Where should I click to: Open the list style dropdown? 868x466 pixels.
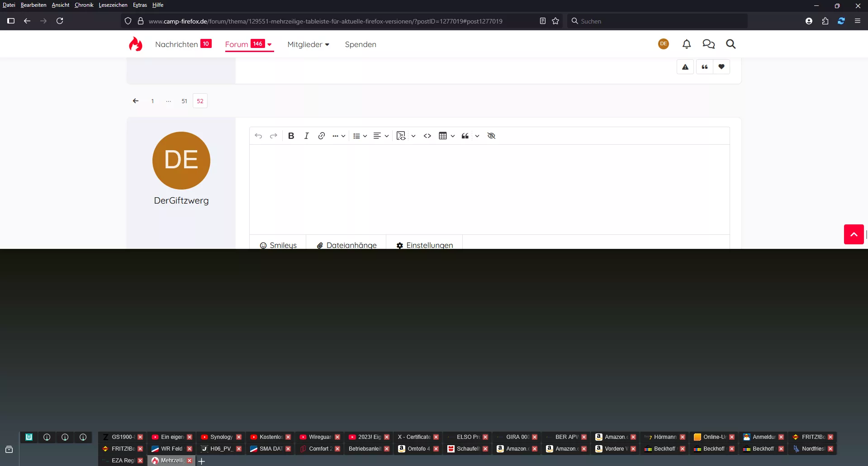360,136
